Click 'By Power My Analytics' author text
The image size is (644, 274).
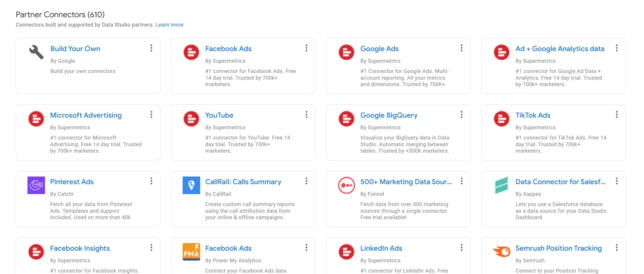pyautogui.click(x=233, y=261)
